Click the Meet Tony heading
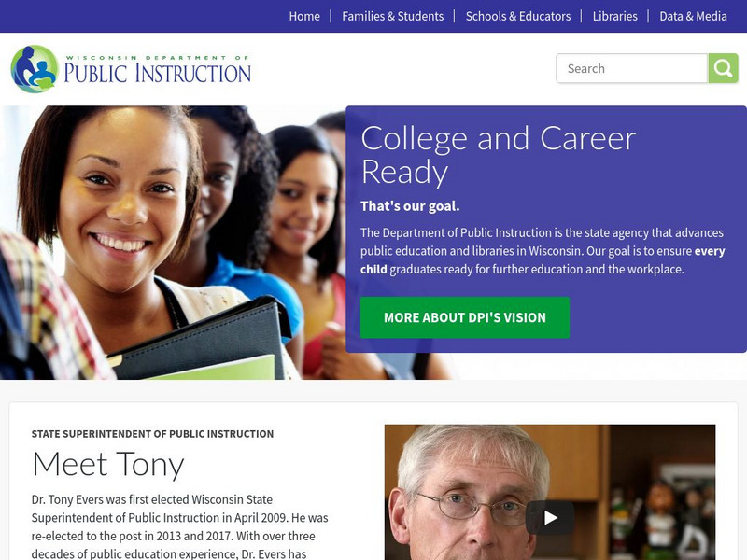The height and width of the screenshot is (560, 747). pos(108,464)
